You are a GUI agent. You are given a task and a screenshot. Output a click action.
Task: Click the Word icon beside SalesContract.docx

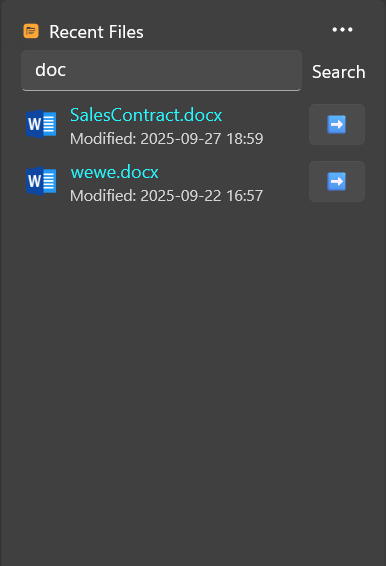point(41,124)
